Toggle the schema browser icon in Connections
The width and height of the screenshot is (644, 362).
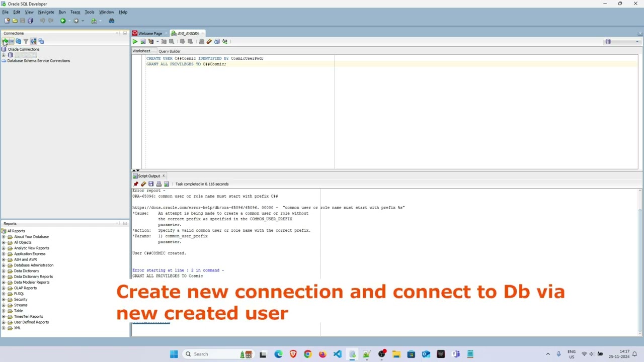33,41
